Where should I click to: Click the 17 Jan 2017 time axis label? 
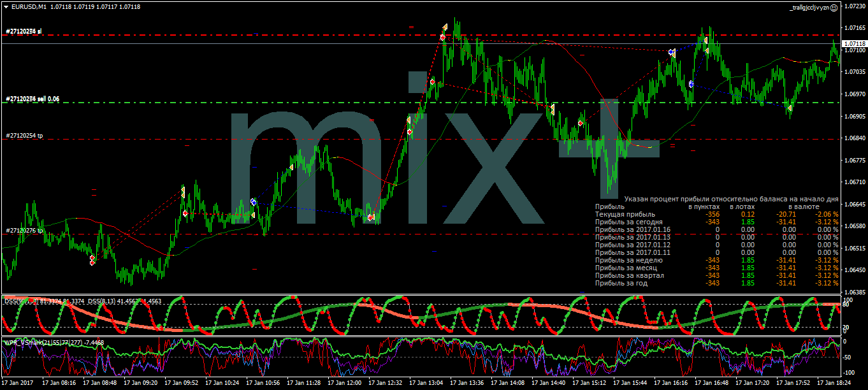click(16, 384)
